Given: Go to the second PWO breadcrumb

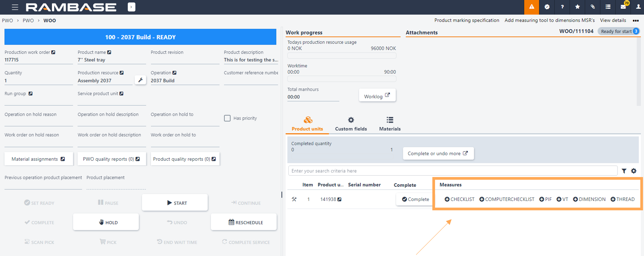Looking at the screenshot, I should tap(28, 20).
